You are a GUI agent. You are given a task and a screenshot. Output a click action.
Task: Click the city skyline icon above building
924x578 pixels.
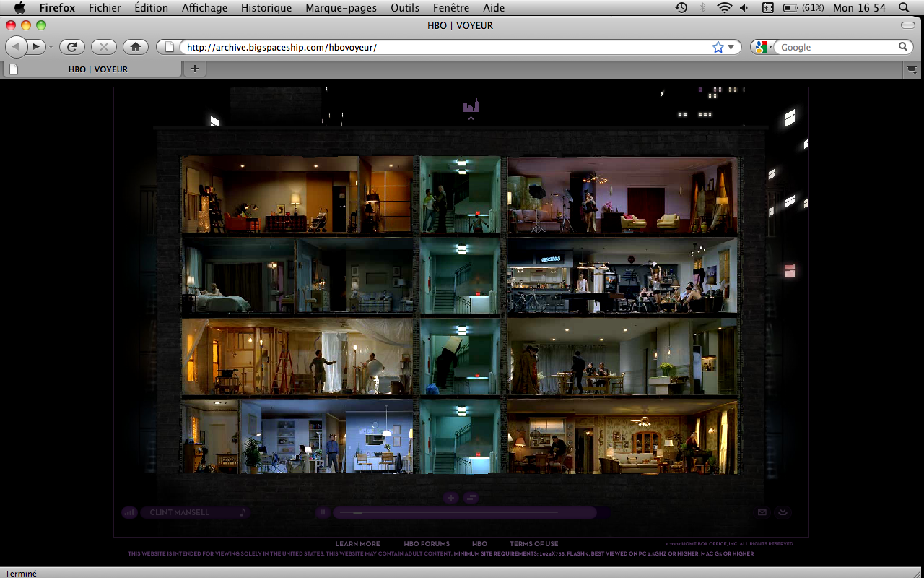click(x=471, y=106)
